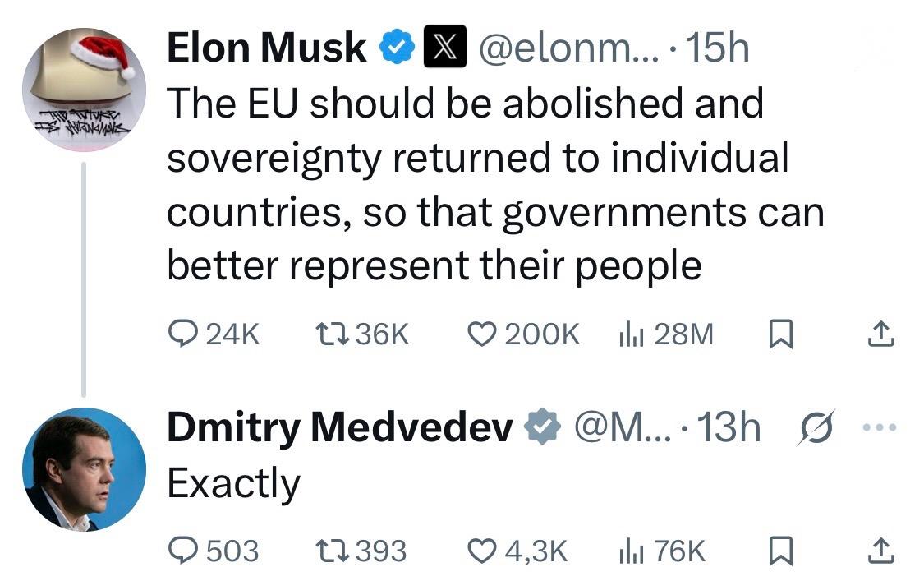
Task: Like Dmitry Medvedev's reply
Action: click(488, 551)
